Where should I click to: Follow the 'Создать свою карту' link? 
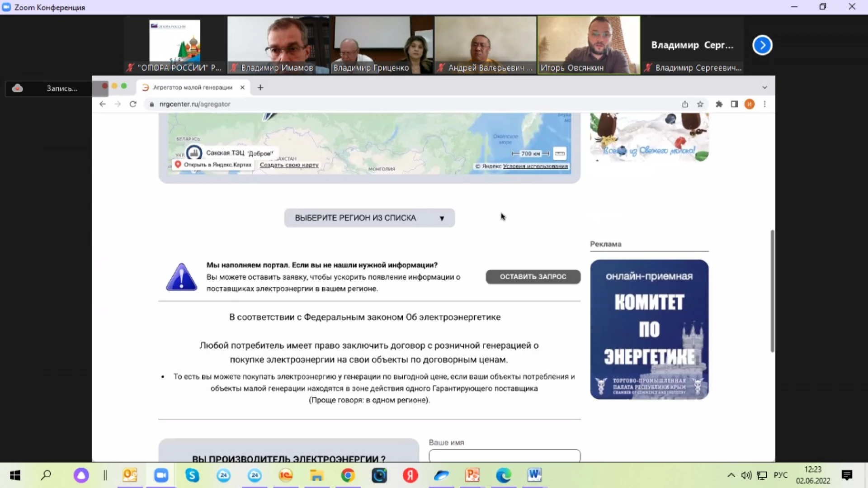289,165
